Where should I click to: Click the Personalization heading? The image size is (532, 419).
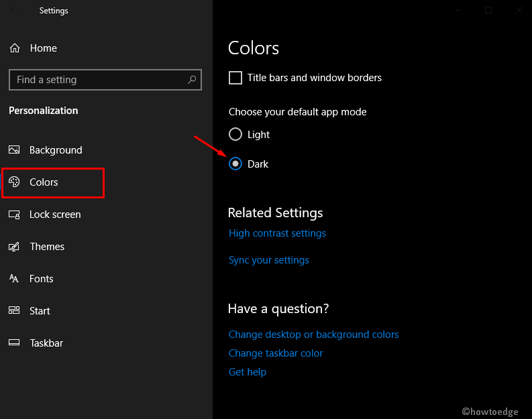(44, 111)
